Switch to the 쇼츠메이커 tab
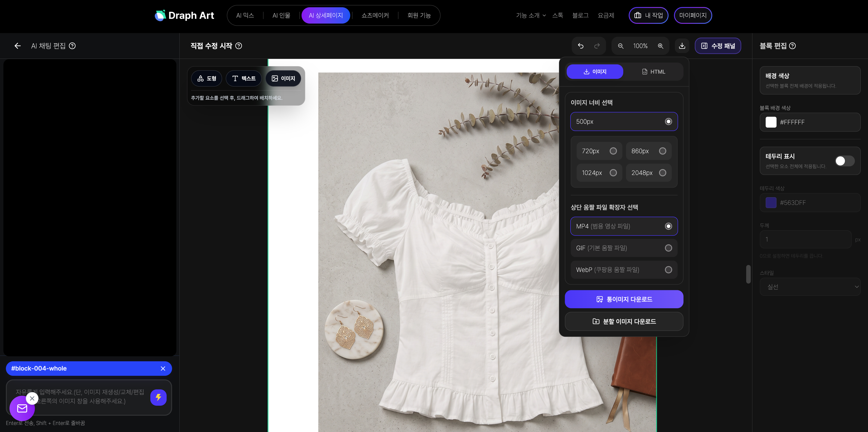Viewport: 868px width, 432px height. point(375,15)
